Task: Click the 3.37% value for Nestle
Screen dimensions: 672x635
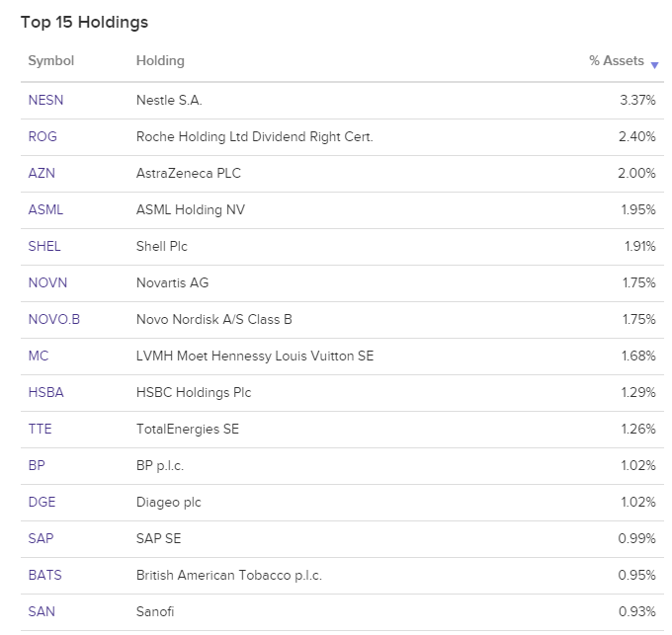Action: coord(637,100)
